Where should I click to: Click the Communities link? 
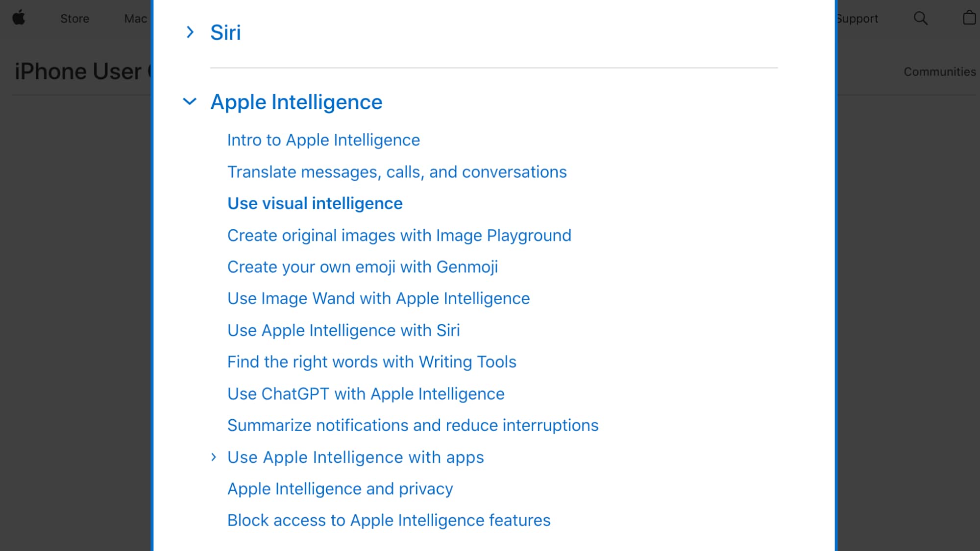coord(939,72)
